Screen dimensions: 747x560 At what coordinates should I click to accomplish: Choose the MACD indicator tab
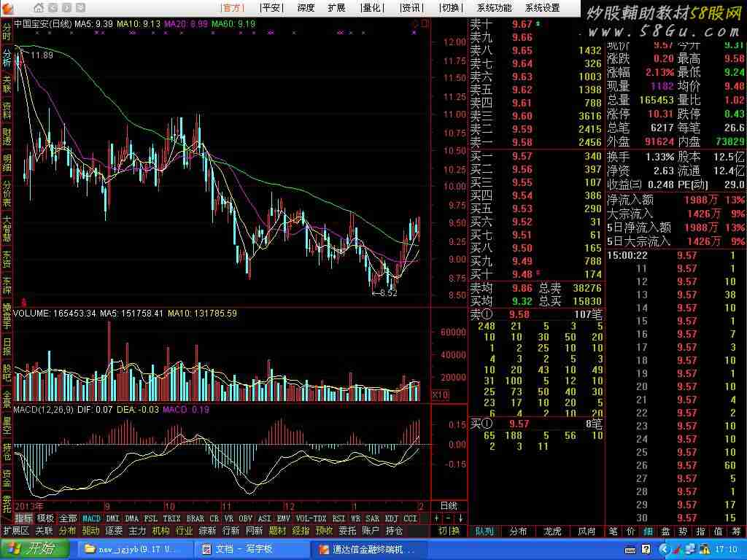[91, 518]
